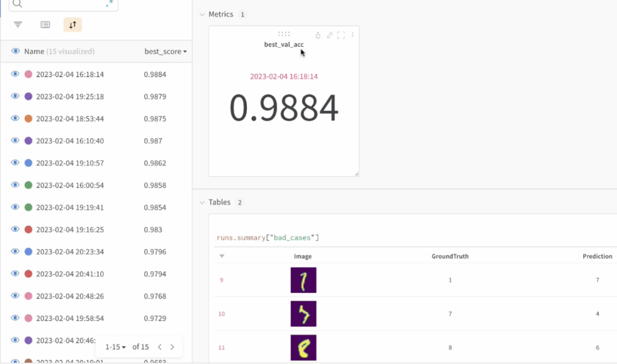Hide run 2023-02-04 20:48:26

pos(15,296)
